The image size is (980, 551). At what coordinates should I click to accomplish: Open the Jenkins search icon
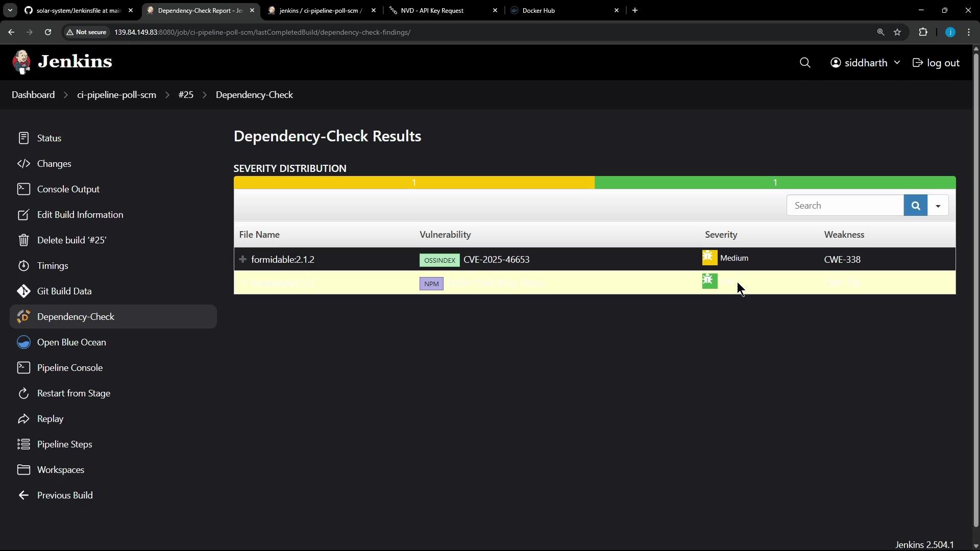(x=805, y=63)
